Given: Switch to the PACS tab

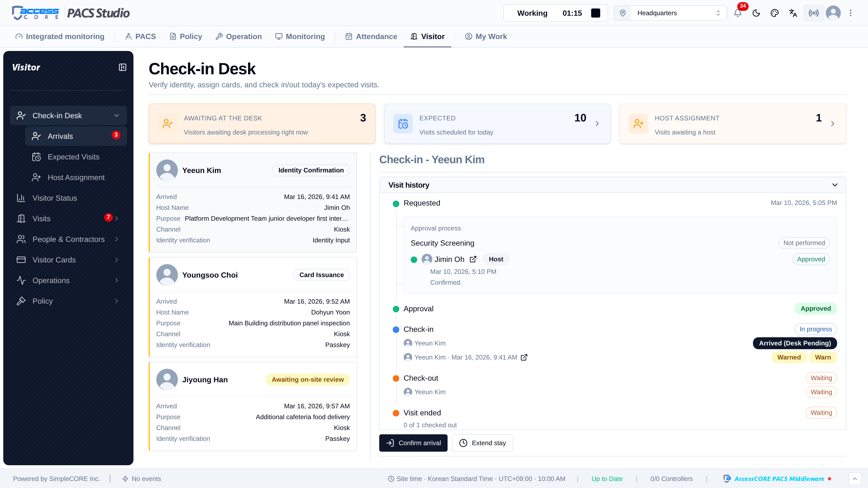Looking at the screenshot, I should tap(141, 36).
